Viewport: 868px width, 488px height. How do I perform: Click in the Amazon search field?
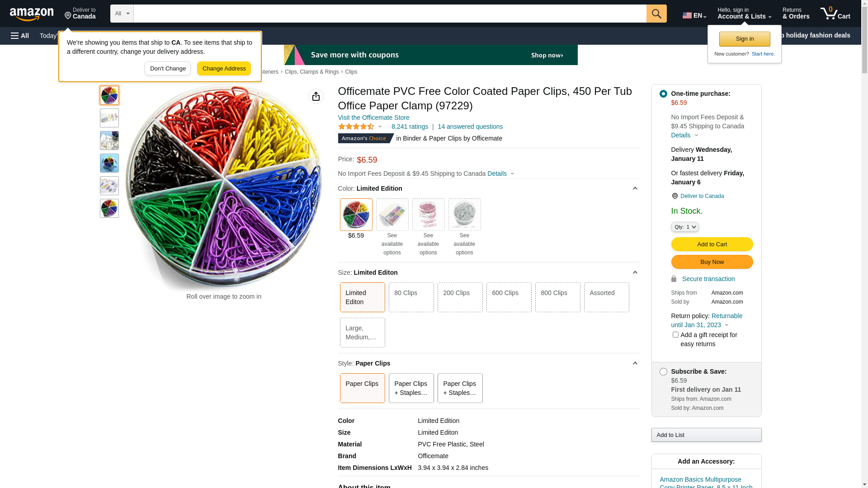tap(390, 14)
